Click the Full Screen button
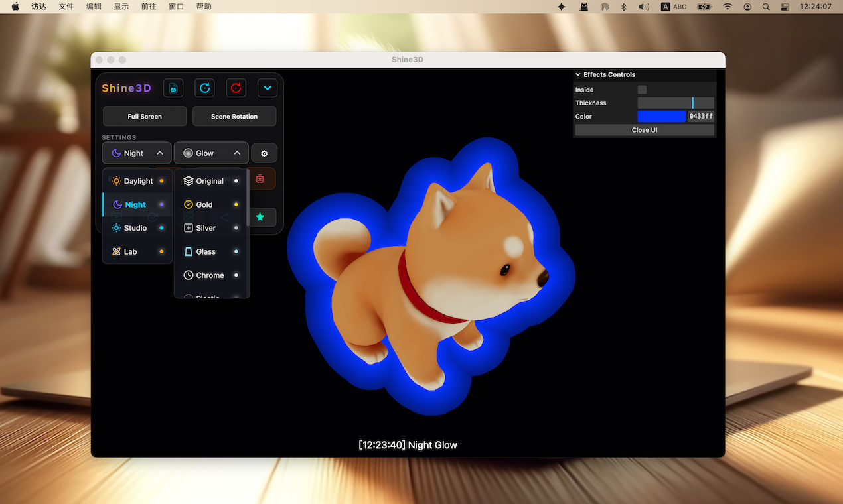Viewport: 843px width, 504px height. click(144, 116)
